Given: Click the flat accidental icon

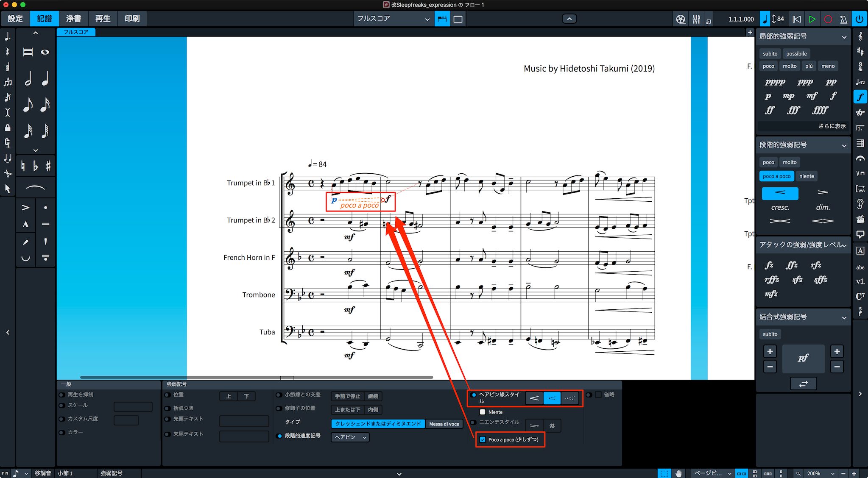Looking at the screenshot, I should (x=36, y=166).
